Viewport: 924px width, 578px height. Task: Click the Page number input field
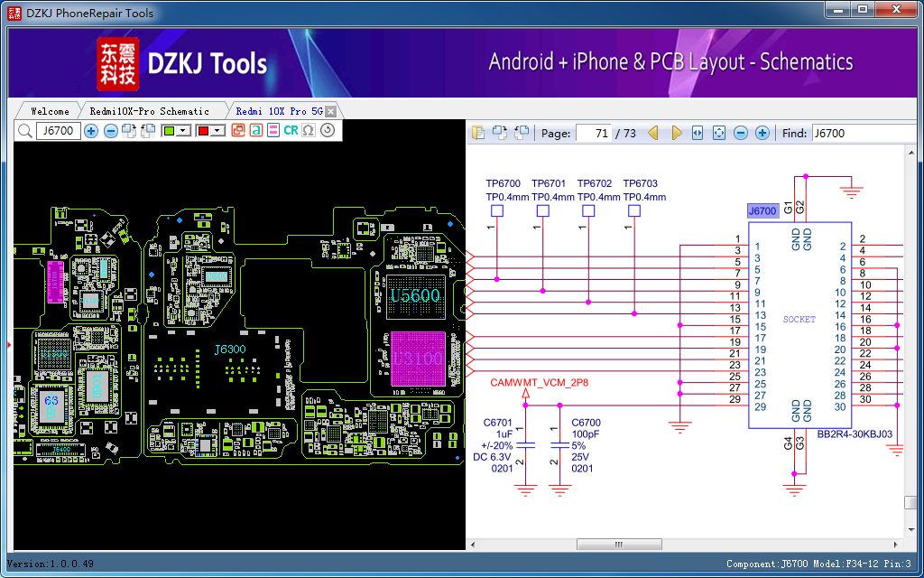point(593,133)
